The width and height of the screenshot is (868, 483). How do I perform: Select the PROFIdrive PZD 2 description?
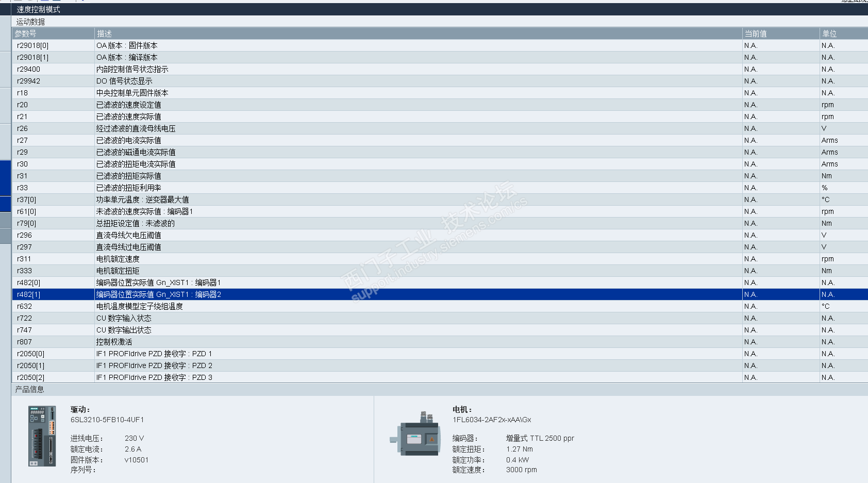[154, 365]
